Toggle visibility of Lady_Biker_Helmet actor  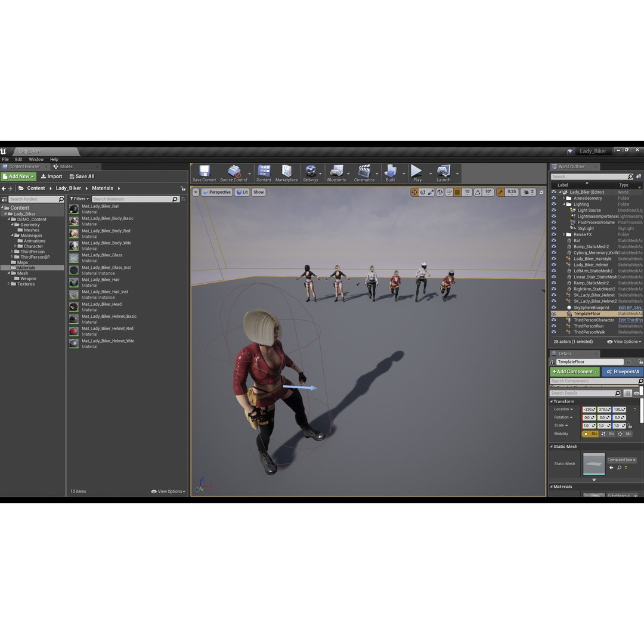553,265
